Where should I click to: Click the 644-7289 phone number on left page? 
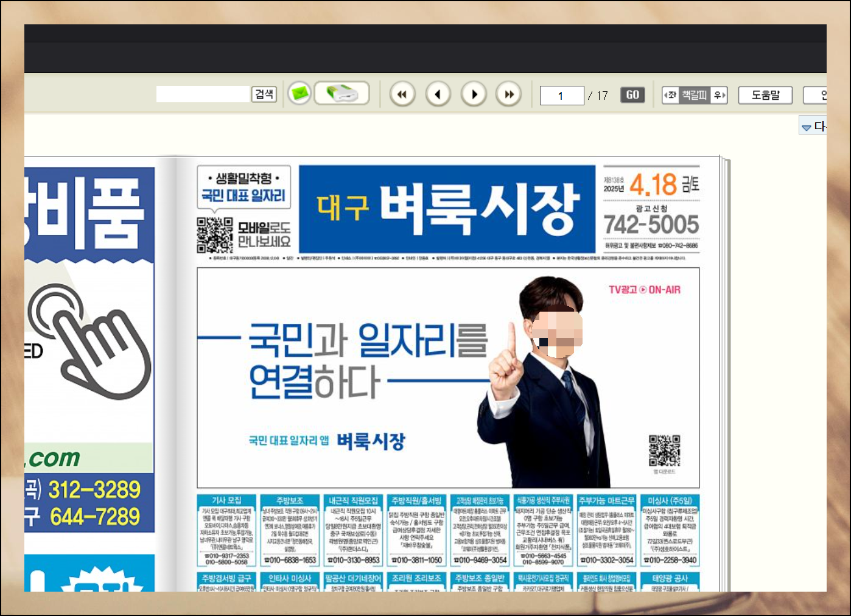click(95, 517)
